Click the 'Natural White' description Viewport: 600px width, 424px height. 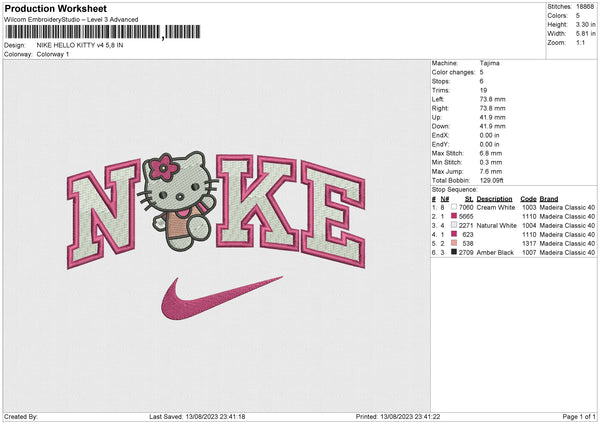coord(497,225)
